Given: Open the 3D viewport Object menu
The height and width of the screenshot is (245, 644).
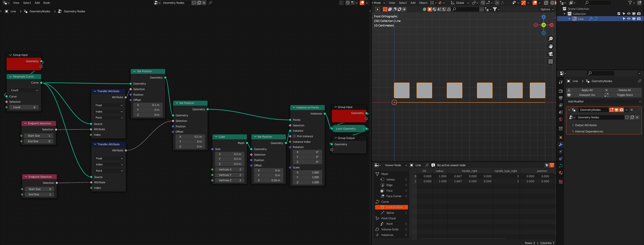Looking at the screenshot, I should 423,3.
